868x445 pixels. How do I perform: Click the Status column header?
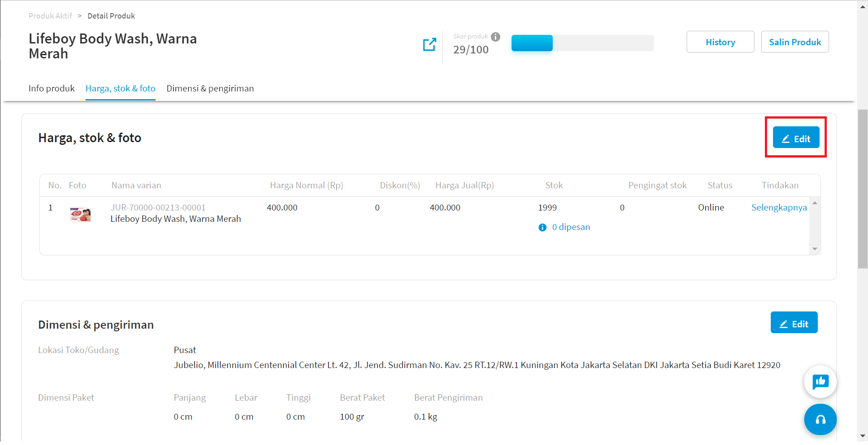pyautogui.click(x=720, y=185)
